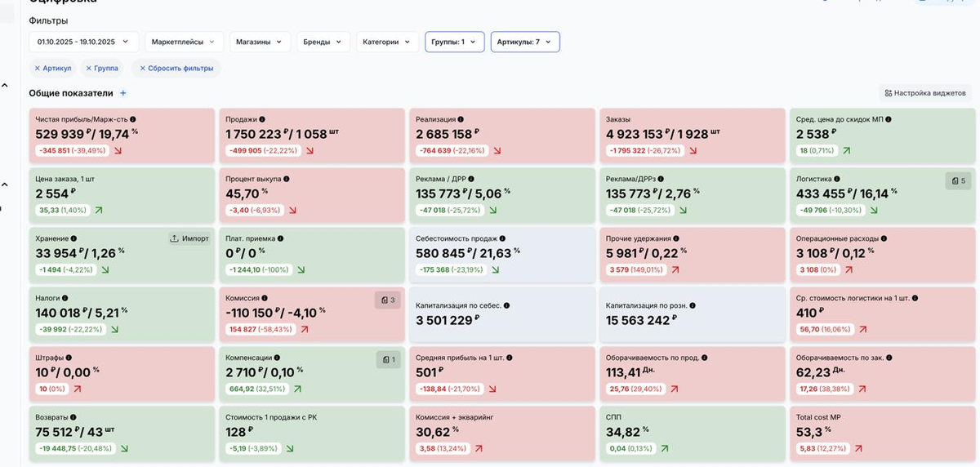
Task: Click the info icon next to Операционные расходы
Action: click(884, 238)
